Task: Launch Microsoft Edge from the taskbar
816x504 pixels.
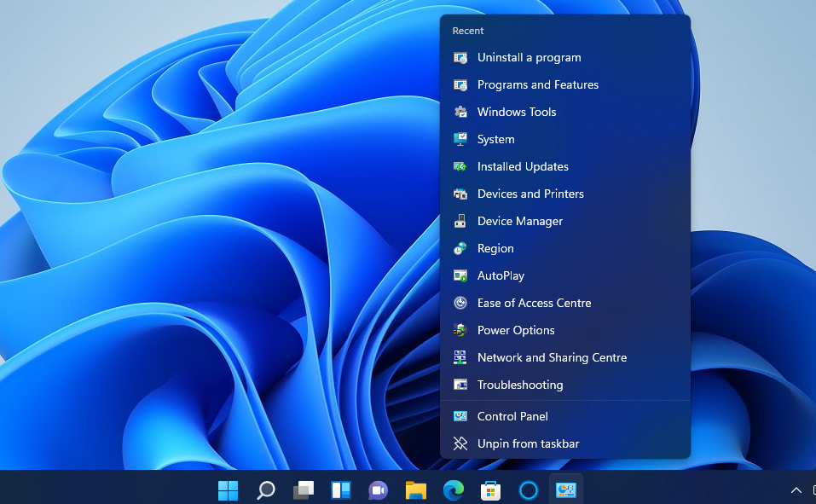Action: (x=453, y=490)
